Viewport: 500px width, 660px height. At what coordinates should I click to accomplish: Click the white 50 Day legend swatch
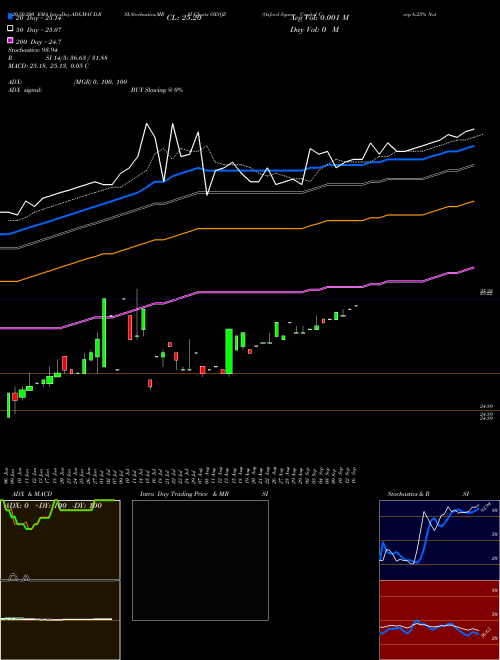pyautogui.click(x=10, y=29)
